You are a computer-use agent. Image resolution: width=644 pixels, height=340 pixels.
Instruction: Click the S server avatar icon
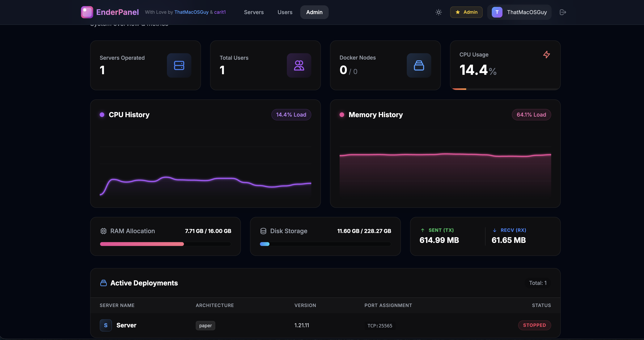pyautogui.click(x=106, y=325)
